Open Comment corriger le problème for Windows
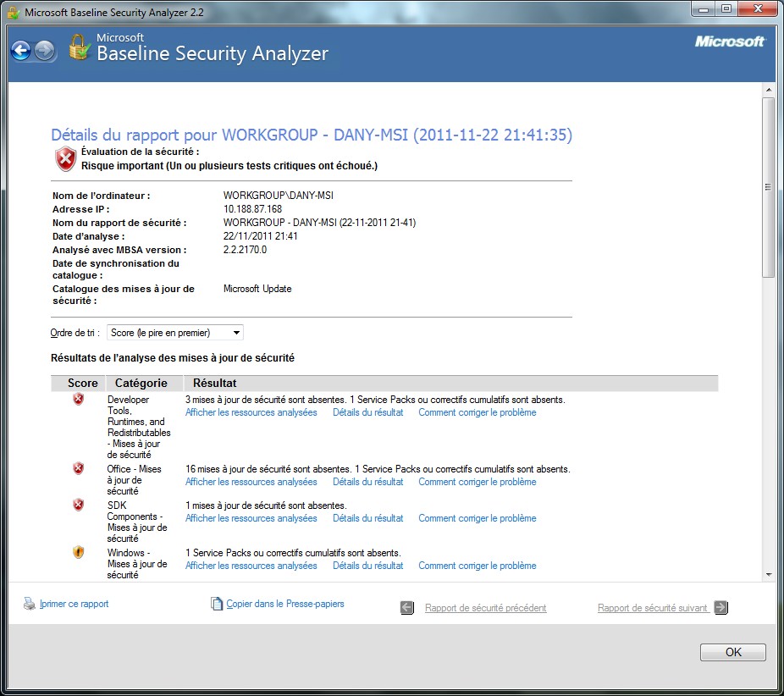Screen dimensions: 784x696 pos(478,566)
